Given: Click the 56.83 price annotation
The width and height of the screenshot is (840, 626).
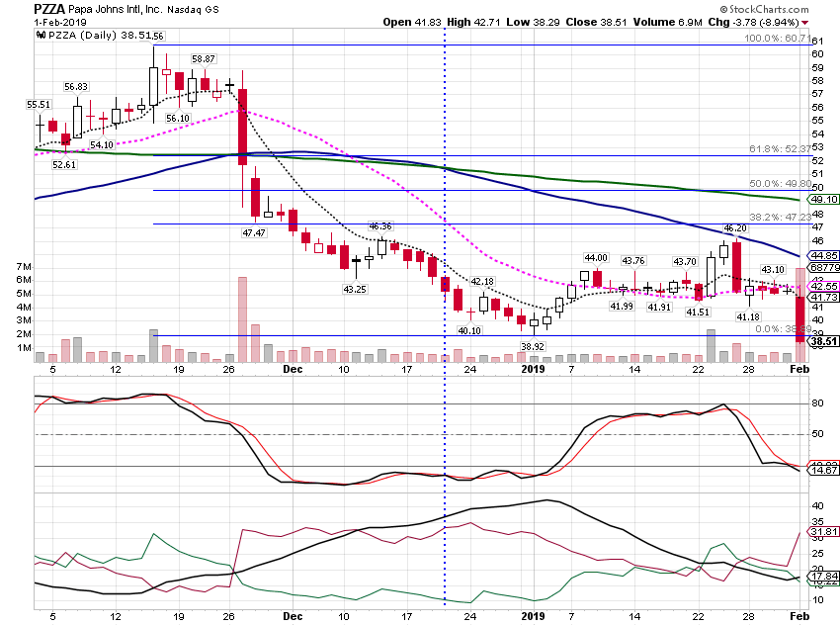Looking at the screenshot, I should click(x=76, y=87).
